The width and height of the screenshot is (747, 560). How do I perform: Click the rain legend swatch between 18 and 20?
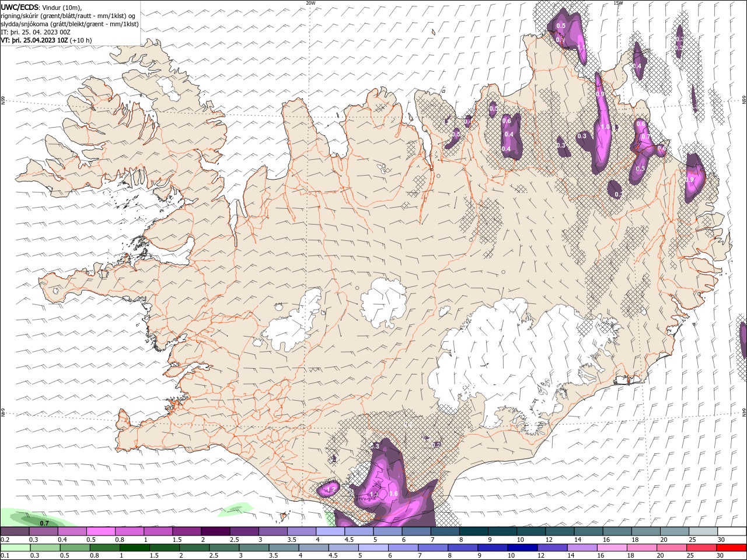(x=642, y=548)
